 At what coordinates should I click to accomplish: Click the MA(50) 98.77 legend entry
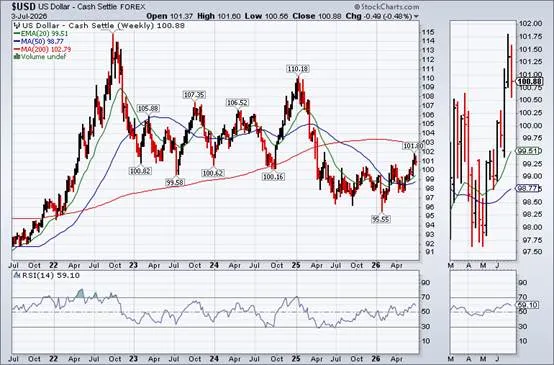[39, 41]
